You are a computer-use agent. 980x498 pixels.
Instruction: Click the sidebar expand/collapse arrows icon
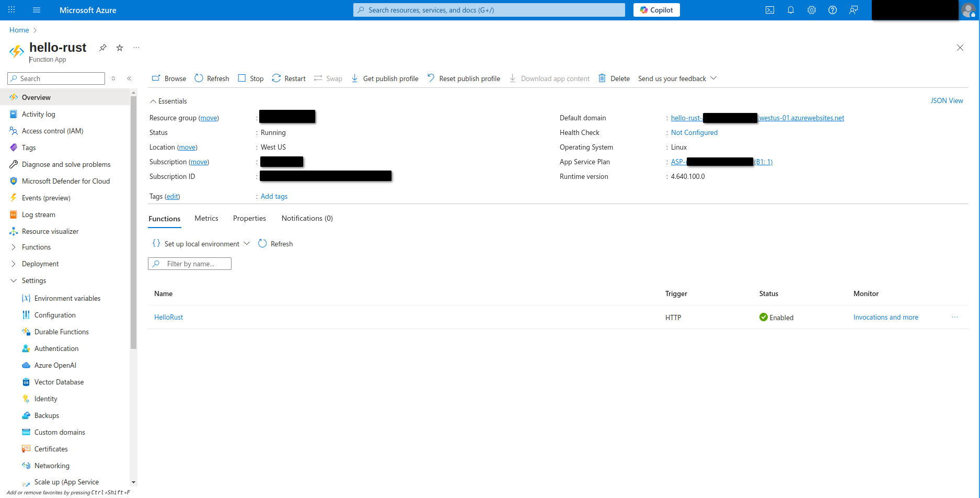coord(113,78)
